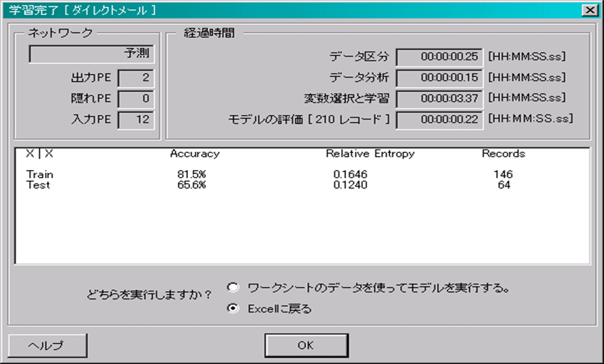Click the Test records count 64
The width and height of the screenshot is (604, 364).
(504, 185)
